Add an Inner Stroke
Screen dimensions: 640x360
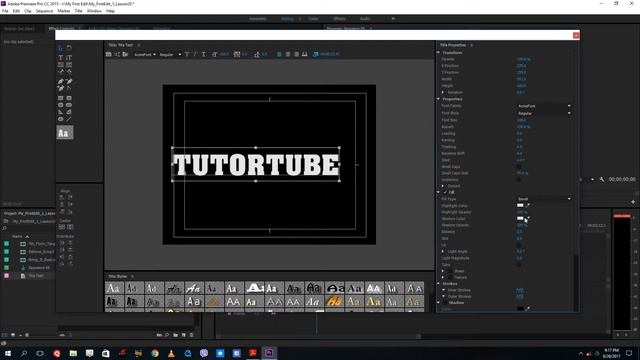[520, 290]
